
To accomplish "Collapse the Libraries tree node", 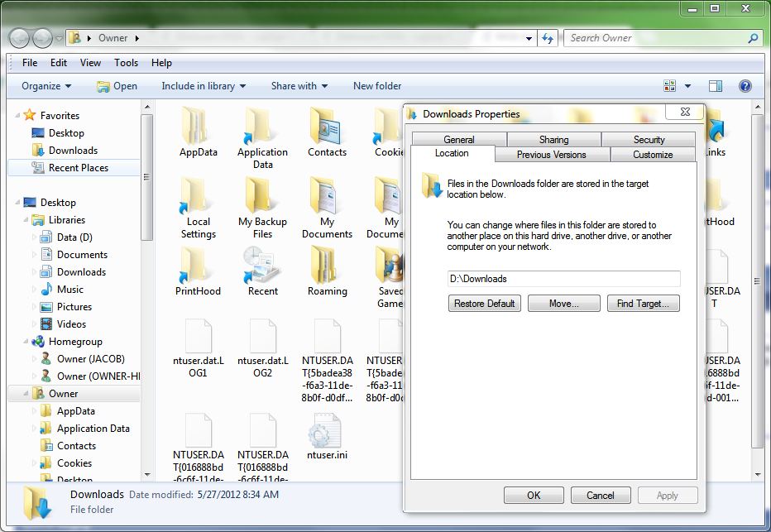I will (26, 220).
